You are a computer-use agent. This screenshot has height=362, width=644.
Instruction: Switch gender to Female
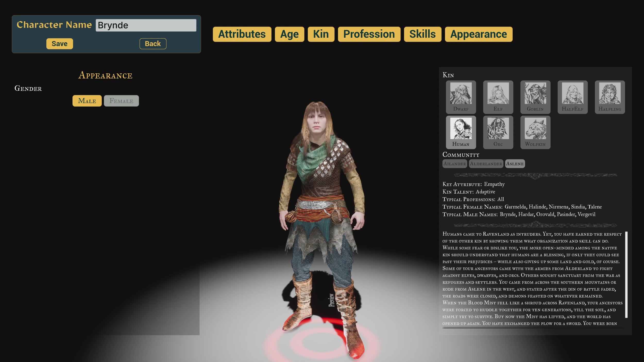tap(121, 101)
